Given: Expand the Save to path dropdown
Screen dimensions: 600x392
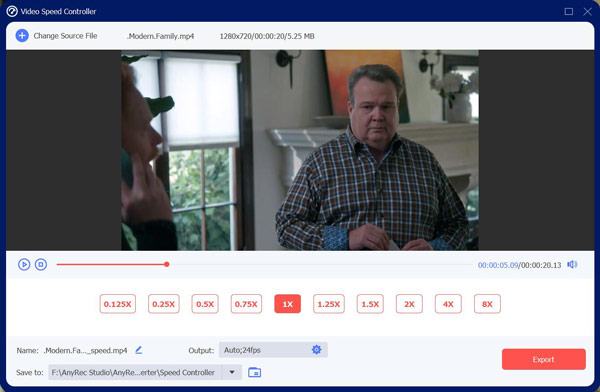Looking at the screenshot, I should [x=232, y=372].
